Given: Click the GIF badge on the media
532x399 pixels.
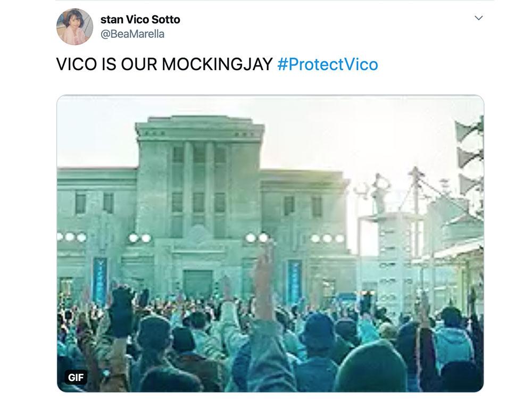Looking at the screenshot, I should click(76, 377).
